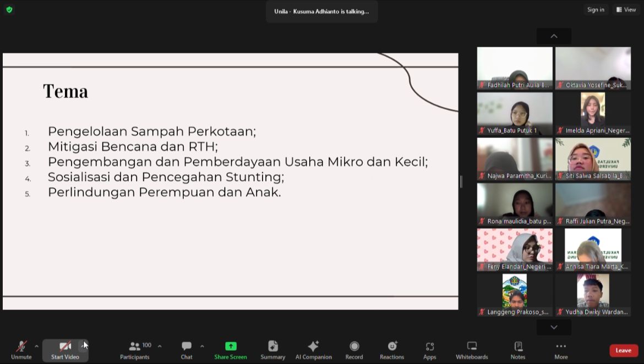The height and width of the screenshot is (364, 644).
Task: Open the Reactions picker
Action: (392, 350)
